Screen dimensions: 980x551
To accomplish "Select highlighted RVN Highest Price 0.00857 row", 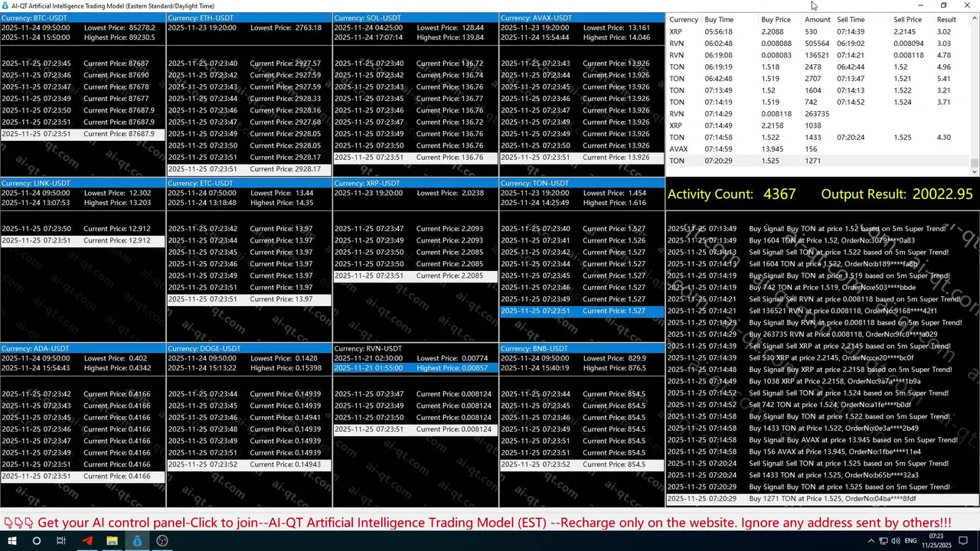I will click(x=416, y=367).
